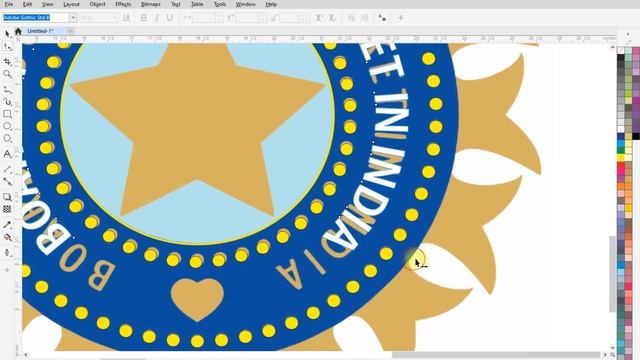
Task: Click property bar quick customize plus
Action: pyautogui.click(x=400, y=18)
